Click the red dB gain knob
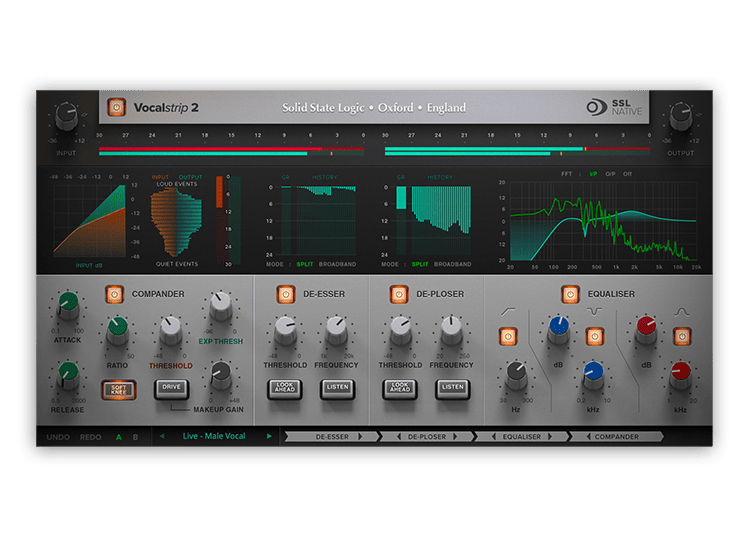The height and width of the screenshot is (538, 750). pos(646,331)
